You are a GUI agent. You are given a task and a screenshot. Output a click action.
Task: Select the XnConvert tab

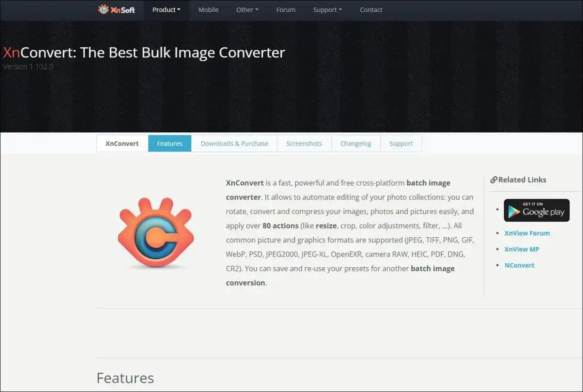click(x=122, y=143)
